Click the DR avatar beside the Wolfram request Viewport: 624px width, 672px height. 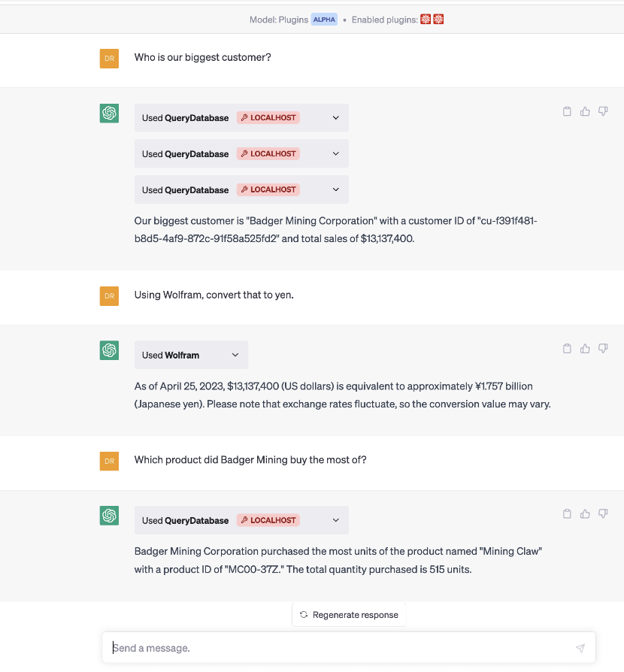click(109, 296)
